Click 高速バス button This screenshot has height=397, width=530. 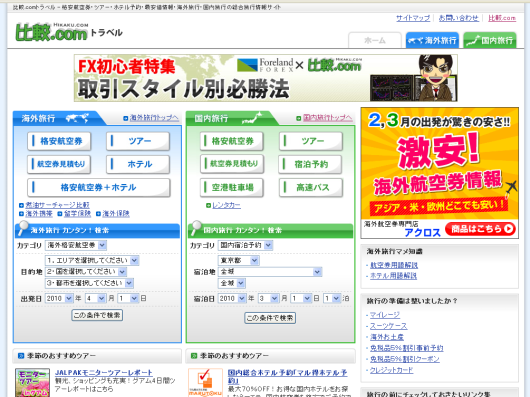coord(311,188)
